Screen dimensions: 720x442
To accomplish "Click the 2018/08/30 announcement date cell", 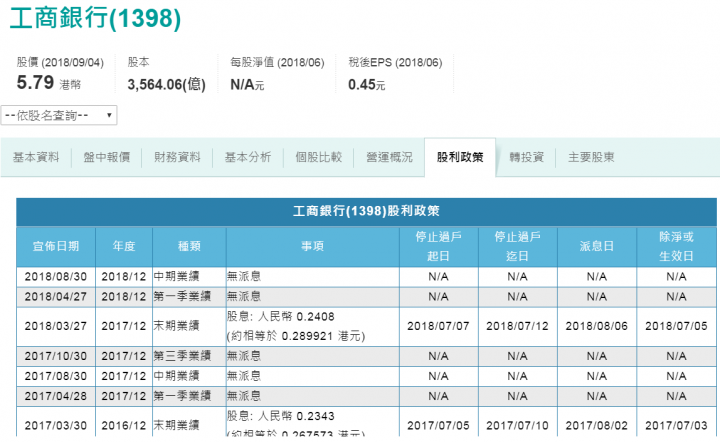I will pyautogui.click(x=56, y=277).
